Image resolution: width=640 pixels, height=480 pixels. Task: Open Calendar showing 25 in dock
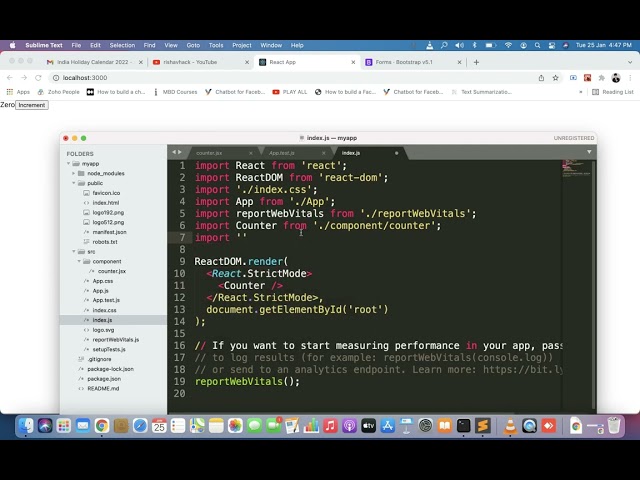pos(159,426)
